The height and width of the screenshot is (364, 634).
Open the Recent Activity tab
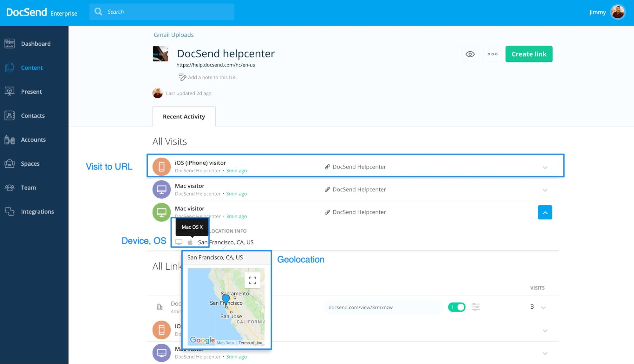tap(184, 117)
